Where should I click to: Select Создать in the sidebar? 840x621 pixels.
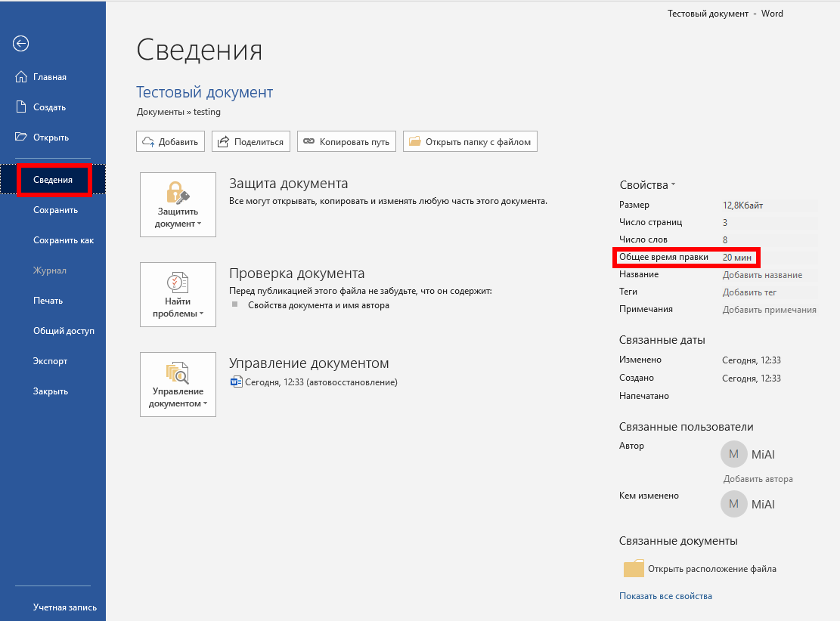[x=49, y=107]
